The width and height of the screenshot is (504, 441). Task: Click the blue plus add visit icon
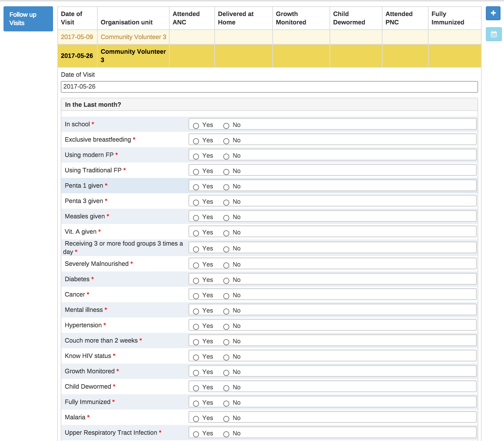click(x=493, y=13)
